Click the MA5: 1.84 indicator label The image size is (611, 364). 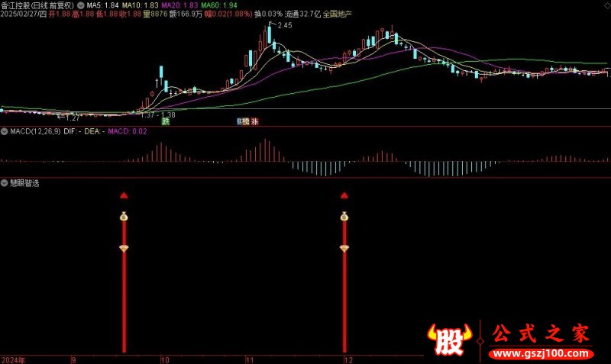[x=102, y=5]
